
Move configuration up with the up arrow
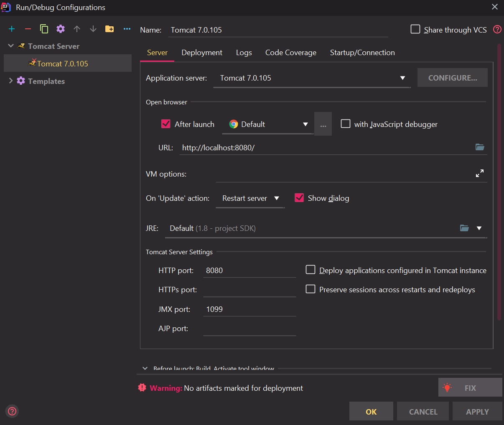pyautogui.click(x=77, y=29)
